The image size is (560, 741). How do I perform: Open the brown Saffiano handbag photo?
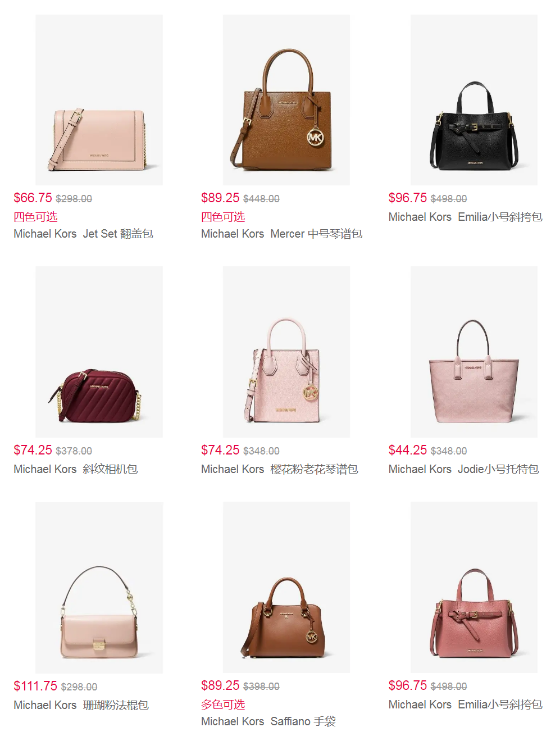tap(286, 588)
